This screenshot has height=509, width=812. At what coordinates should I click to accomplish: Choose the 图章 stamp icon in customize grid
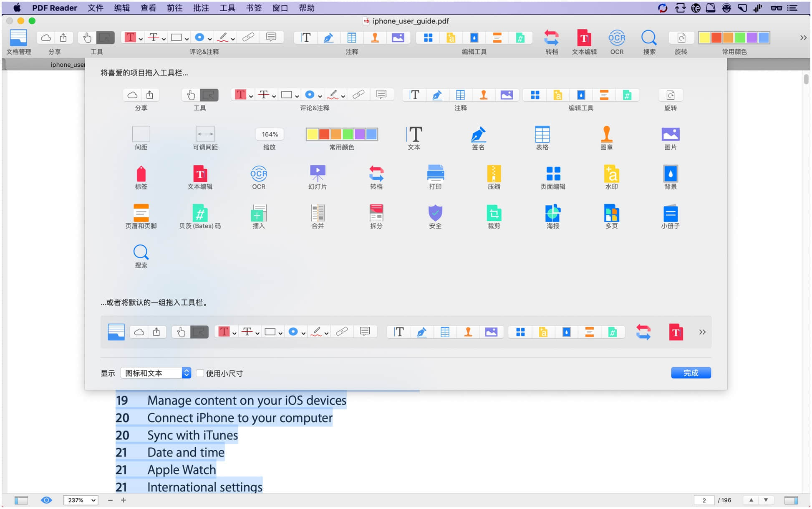pos(607,134)
